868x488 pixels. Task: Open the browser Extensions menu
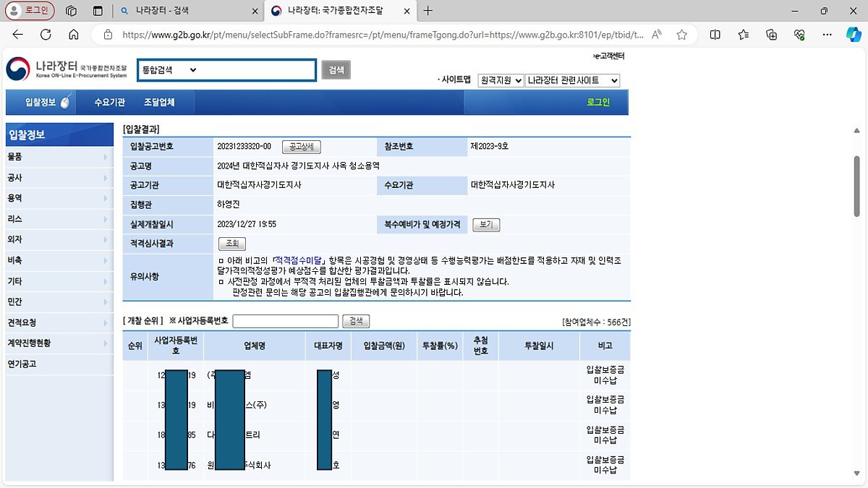coord(771,33)
